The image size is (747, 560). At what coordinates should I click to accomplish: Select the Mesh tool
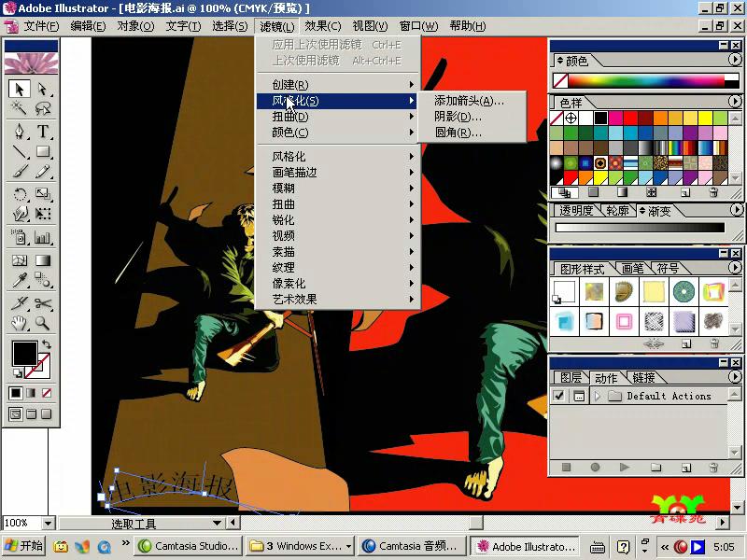point(20,260)
